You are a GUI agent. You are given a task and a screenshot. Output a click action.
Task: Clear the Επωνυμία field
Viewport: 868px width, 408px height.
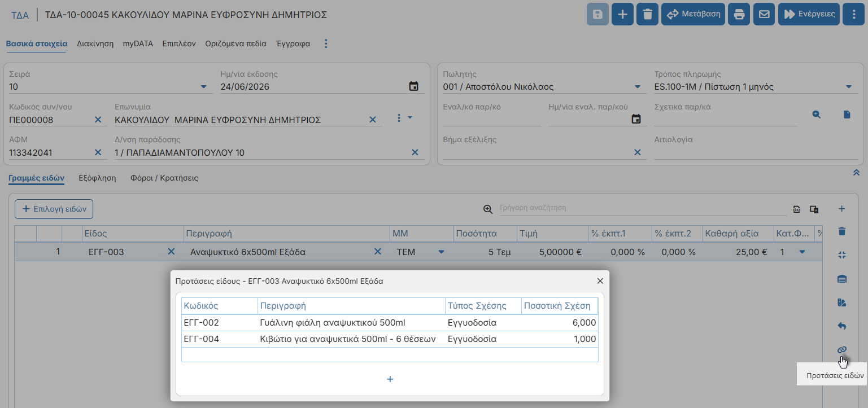click(x=372, y=120)
